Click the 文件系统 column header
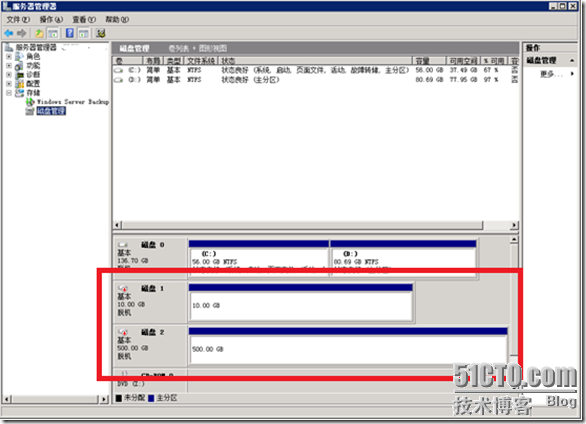Screen dimensions: 586x424 pyautogui.click(x=201, y=61)
